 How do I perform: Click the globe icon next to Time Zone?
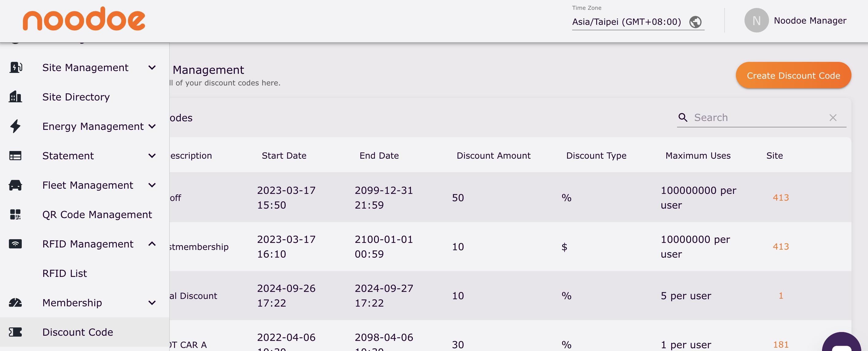click(x=696, y=21)
